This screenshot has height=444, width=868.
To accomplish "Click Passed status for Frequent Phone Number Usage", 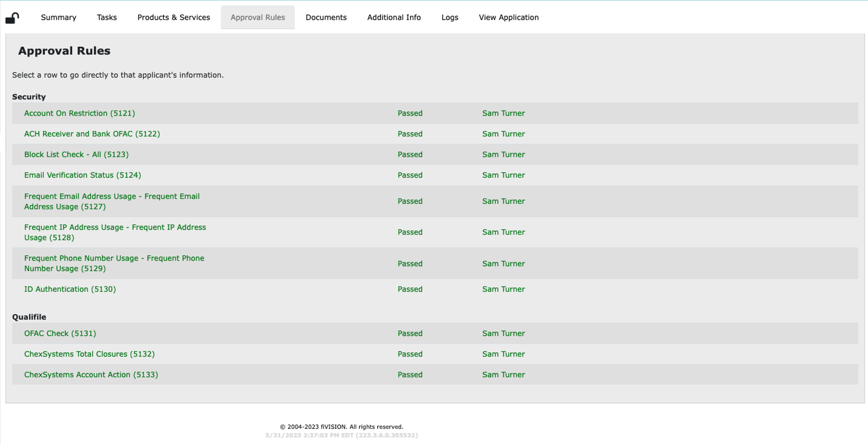I will pos(410,264).
